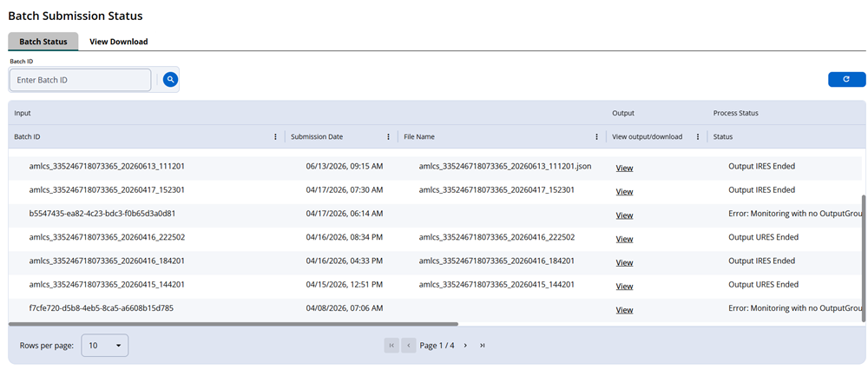868x370 pixels.
Task: Select batch ID b5547435-ea82-4c23-bdc3-f0b65d3a0d81
Action: [x=102, y=214]
